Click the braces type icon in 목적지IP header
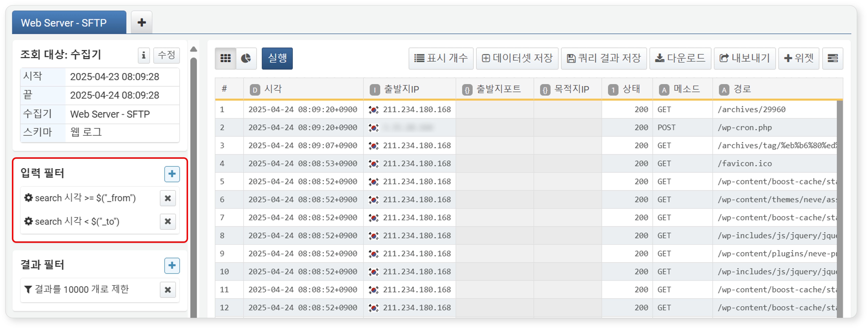Image resolution: width=868 pixels, height=329 pixels. (545, 90)
